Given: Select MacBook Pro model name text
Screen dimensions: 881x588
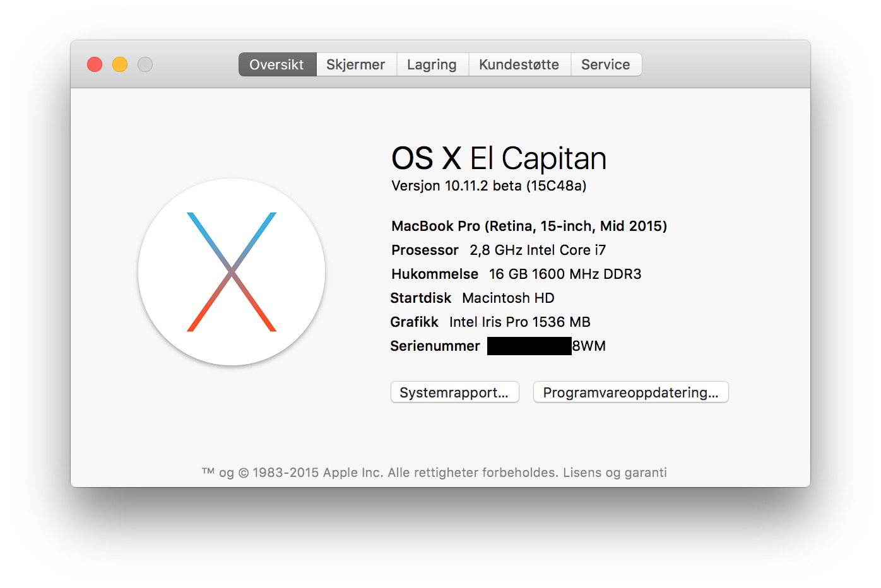Looking at the screenshot, I should pyautogui.click(x=529, y=226).
